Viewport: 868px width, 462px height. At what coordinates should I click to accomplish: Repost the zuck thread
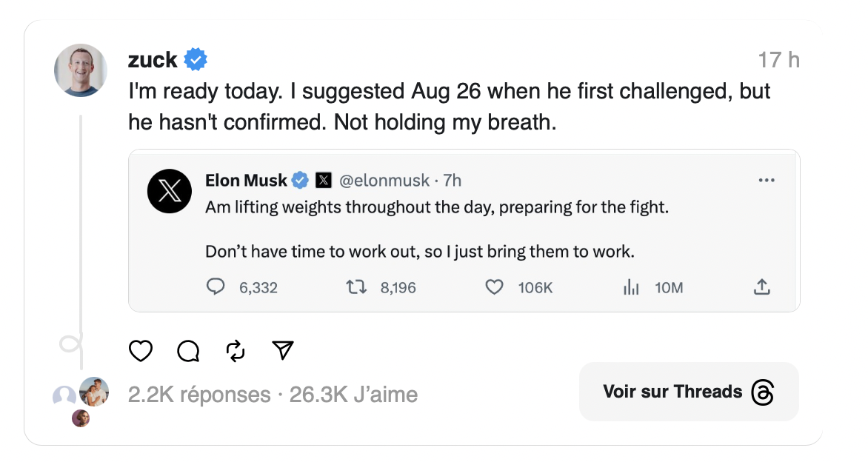tap(235, 350)
